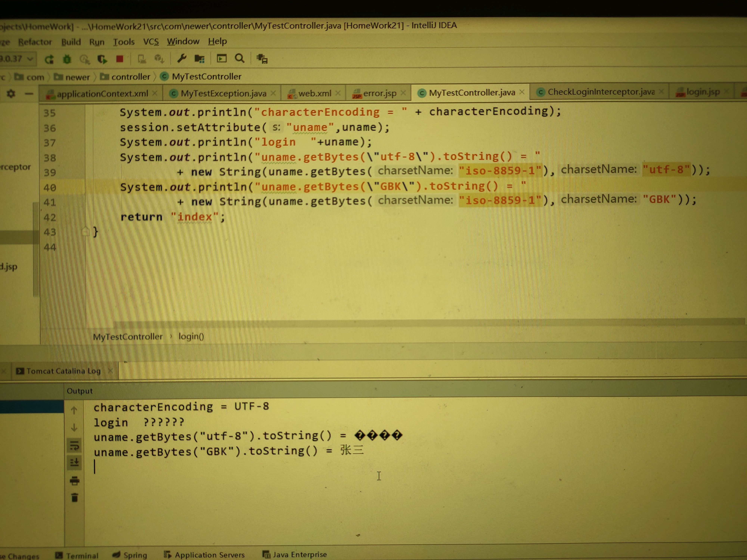Image resolution: width=747 pixels, height=560 pixels.
Task: Open the Window menu
Action: [183, 41]
